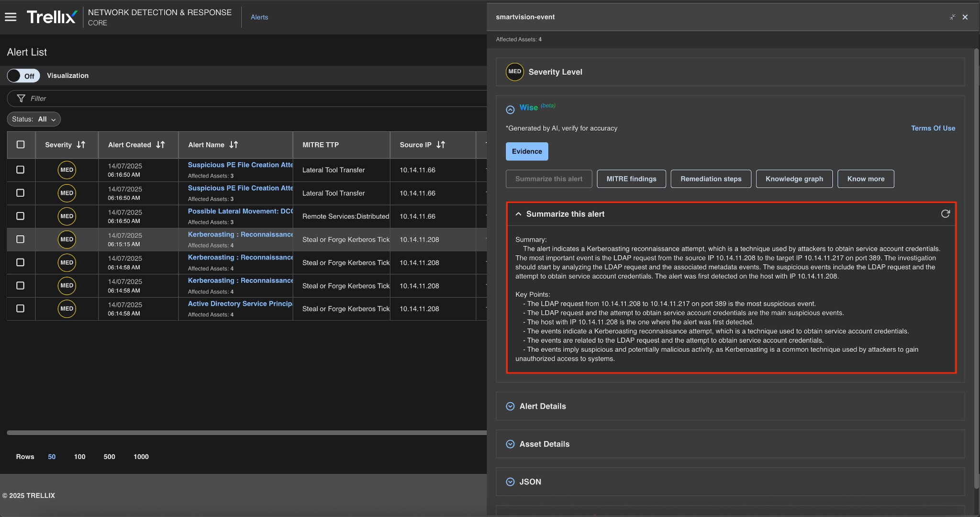Open the Kerberoasting : Reconnaissance alert from 06:15:15 AM
The height and width of the screenshot is (517, 980).
pos(240,235)
